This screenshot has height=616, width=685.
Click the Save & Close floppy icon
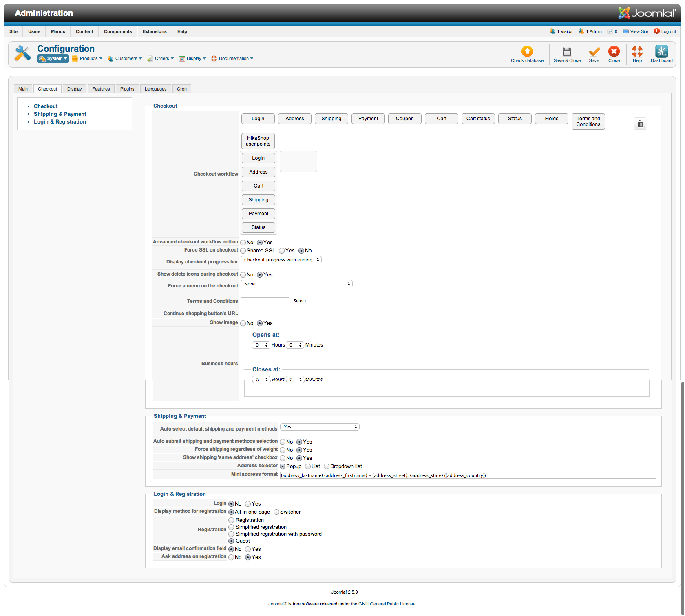pyautogui.click(x=567, y=52)
